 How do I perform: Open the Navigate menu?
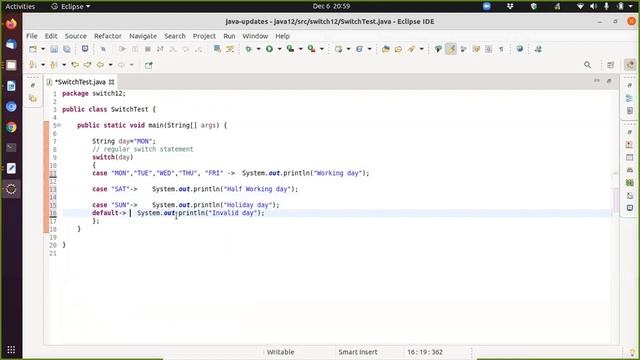(x=143, y=36)
